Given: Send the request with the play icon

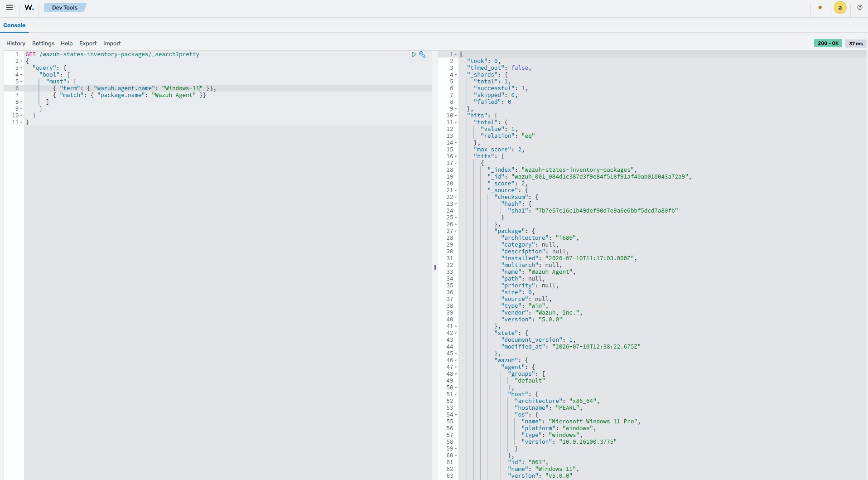Looking at the screenshot, I should pyautogui.click(x=414, y=54).
